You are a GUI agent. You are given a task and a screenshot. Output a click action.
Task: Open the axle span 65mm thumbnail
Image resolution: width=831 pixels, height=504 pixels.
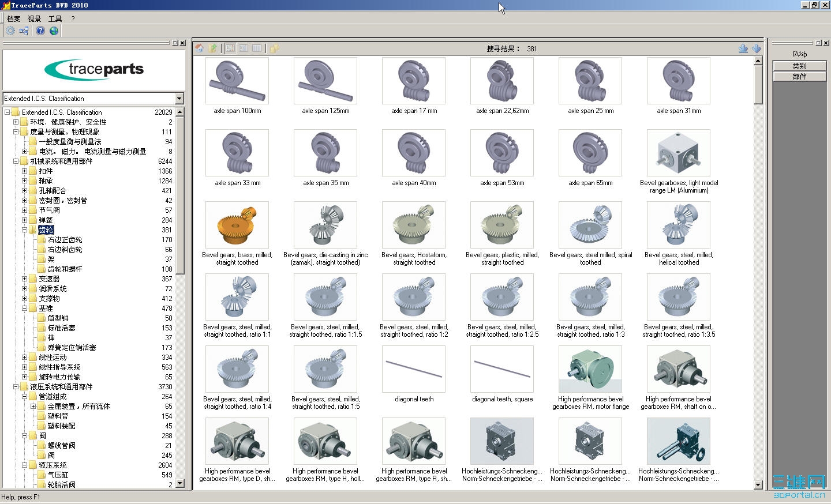click(x=590, y=153)
